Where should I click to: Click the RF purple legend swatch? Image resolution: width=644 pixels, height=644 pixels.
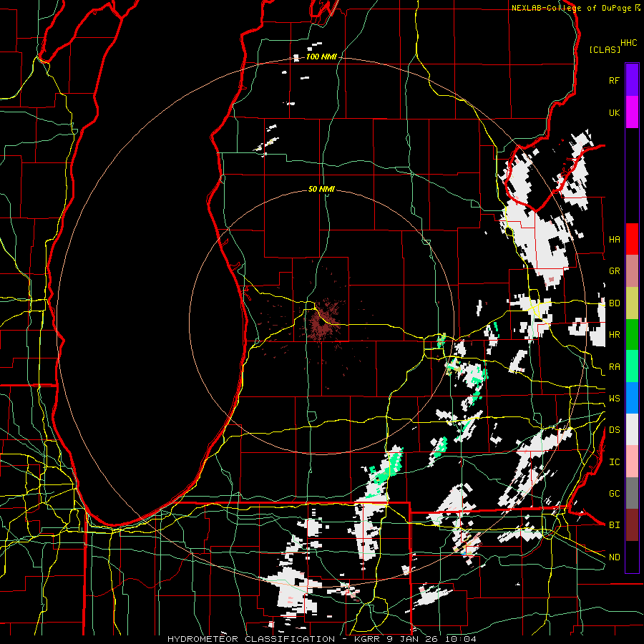(632, 80)
